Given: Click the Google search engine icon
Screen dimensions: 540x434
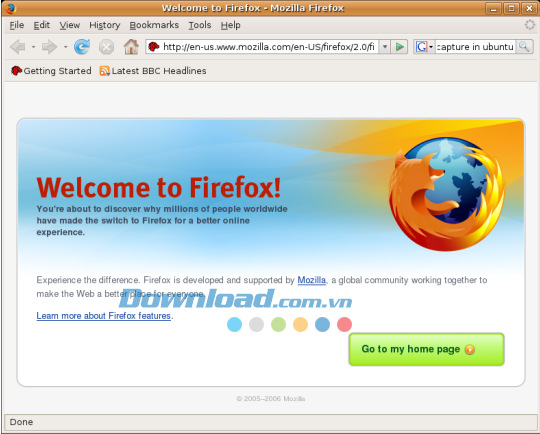Looking at the screenshot, I should [x=421, y=46].
